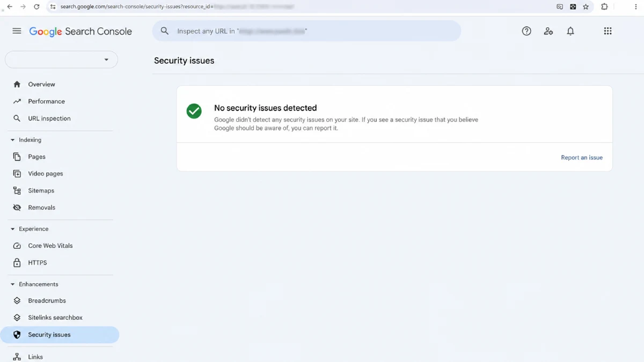Reload the page in the browser
This screenshot has width=644, height=362.
pyautogui.click(x=36, y=7)
